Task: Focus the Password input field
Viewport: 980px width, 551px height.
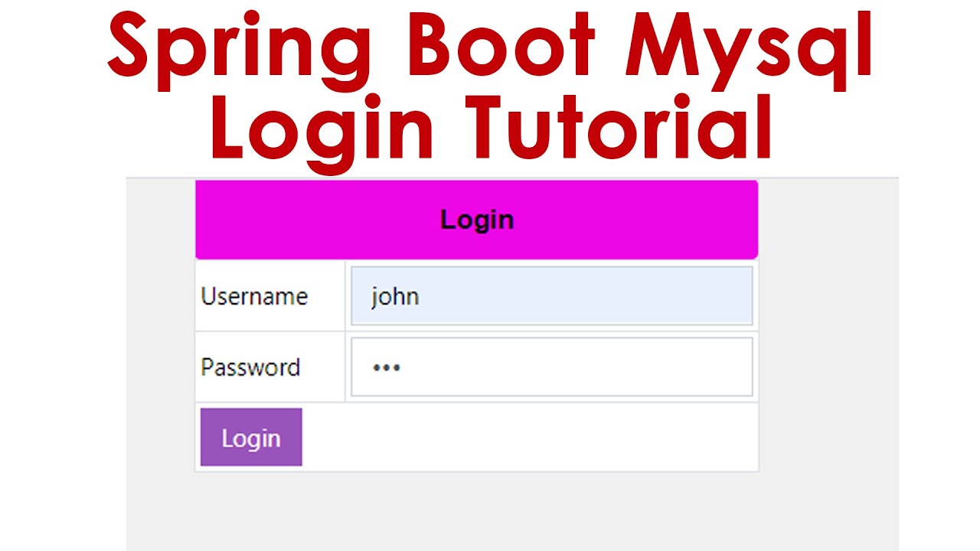Action: [x=551, y=367]
